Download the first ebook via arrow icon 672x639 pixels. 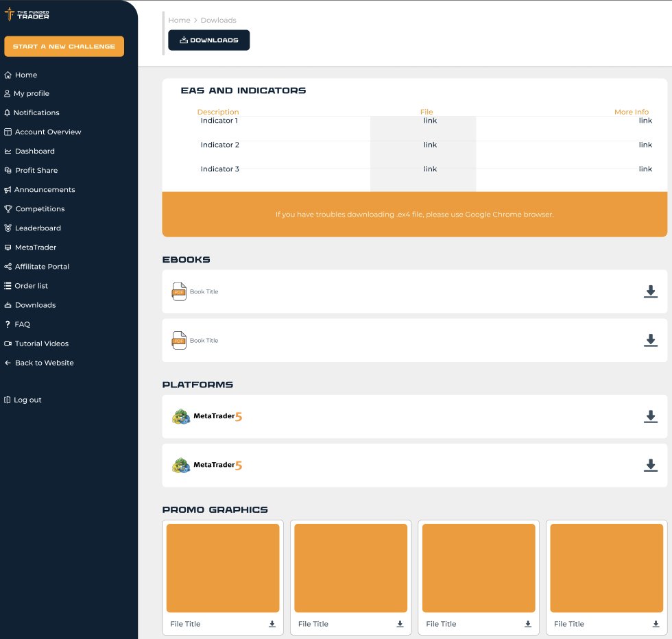(651, 291)
